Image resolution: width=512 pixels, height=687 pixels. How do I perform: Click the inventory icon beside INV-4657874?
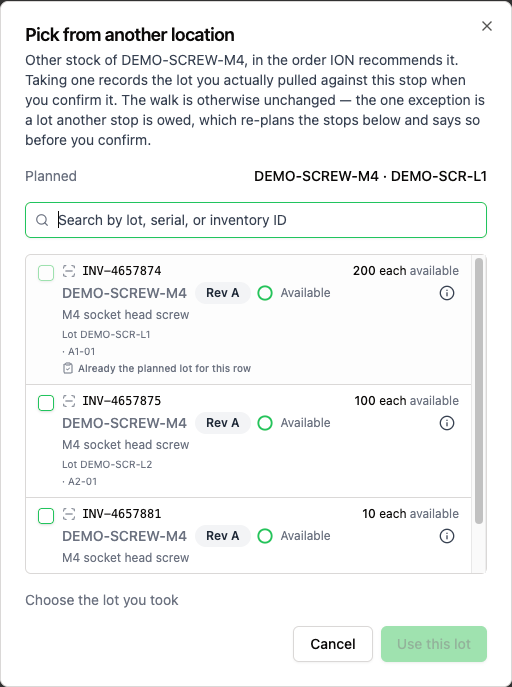[69, 271]
